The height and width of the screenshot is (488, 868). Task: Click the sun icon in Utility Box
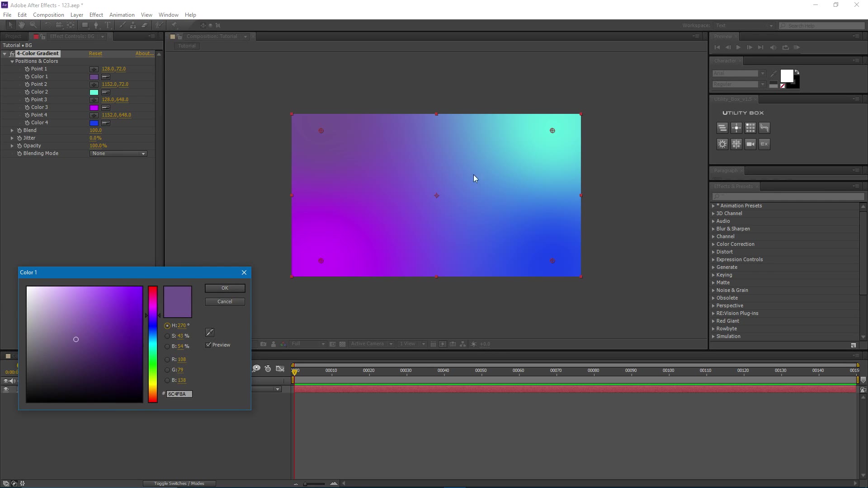pos(722,144)
